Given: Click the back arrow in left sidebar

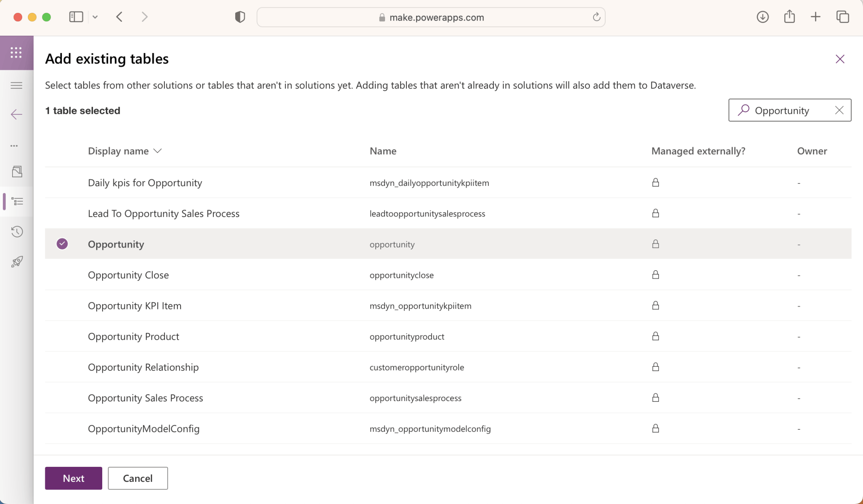Looking at the screenshot, I should [16, 114].
